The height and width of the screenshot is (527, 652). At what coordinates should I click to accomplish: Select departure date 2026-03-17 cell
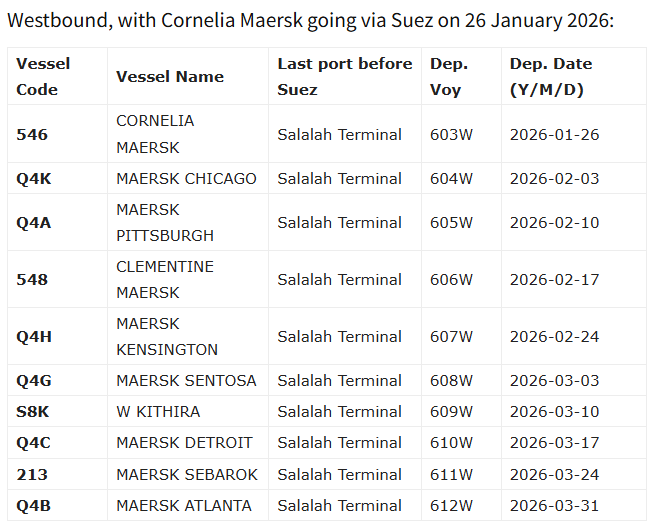pos(554,442)
